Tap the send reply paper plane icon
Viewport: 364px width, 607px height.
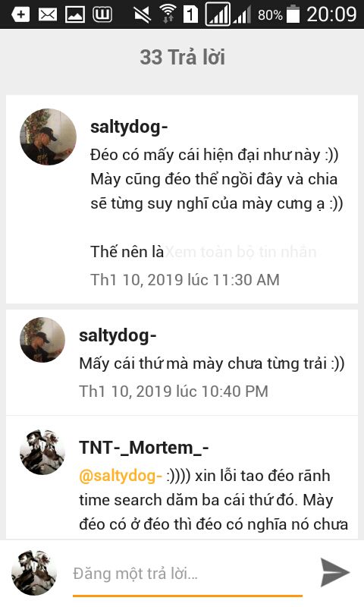point(335,572)
